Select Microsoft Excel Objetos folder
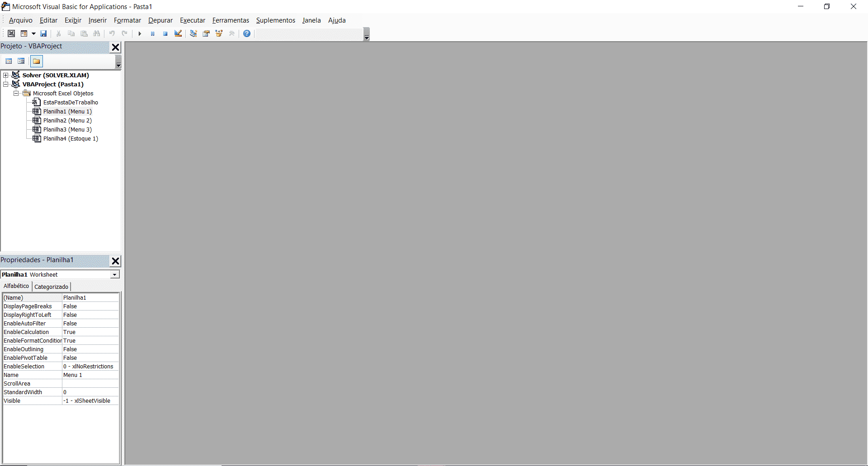 point(63,93)
